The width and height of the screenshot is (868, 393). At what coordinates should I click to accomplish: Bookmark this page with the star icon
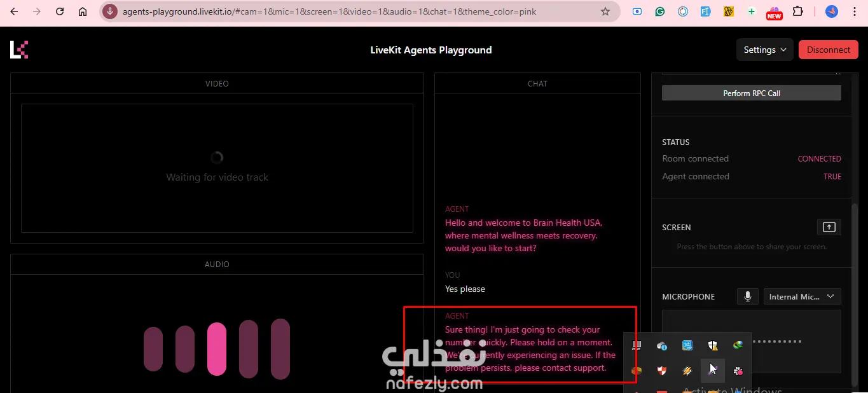click(605, 11)
